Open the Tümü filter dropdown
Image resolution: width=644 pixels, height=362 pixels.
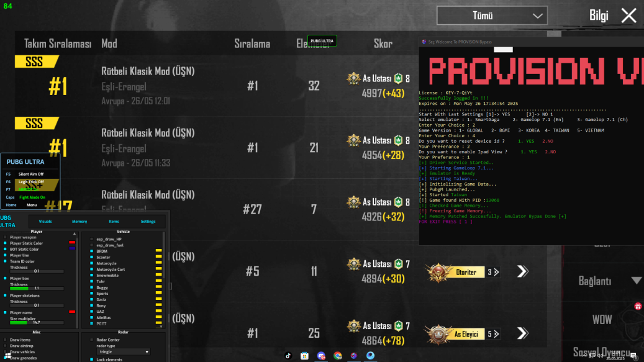(x=492, y=15)
